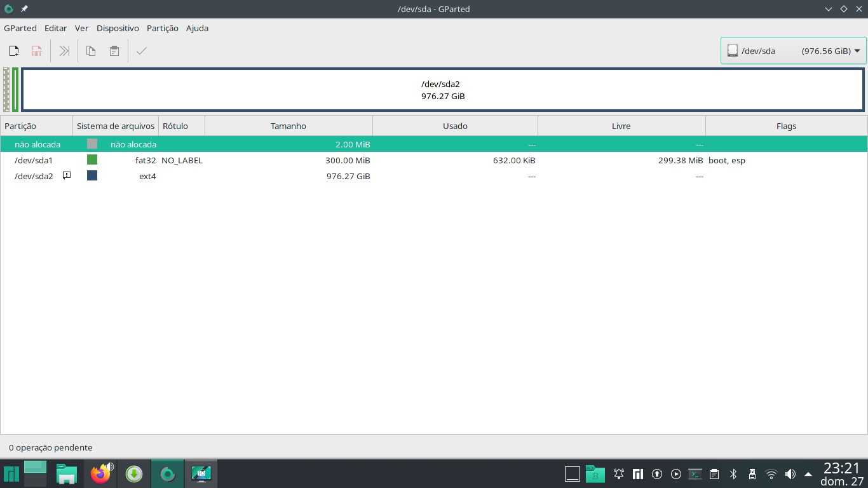Select the GParted taskbar entry
This screenshot has height=488, width=868.
168,473
